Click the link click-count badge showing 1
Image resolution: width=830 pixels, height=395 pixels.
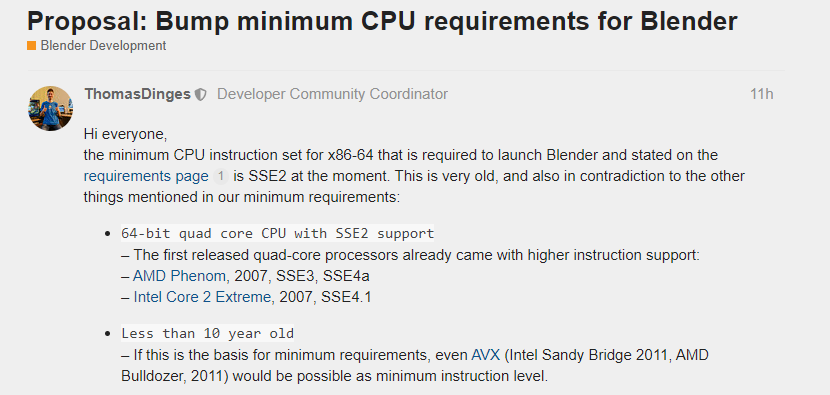click(221, 176)
